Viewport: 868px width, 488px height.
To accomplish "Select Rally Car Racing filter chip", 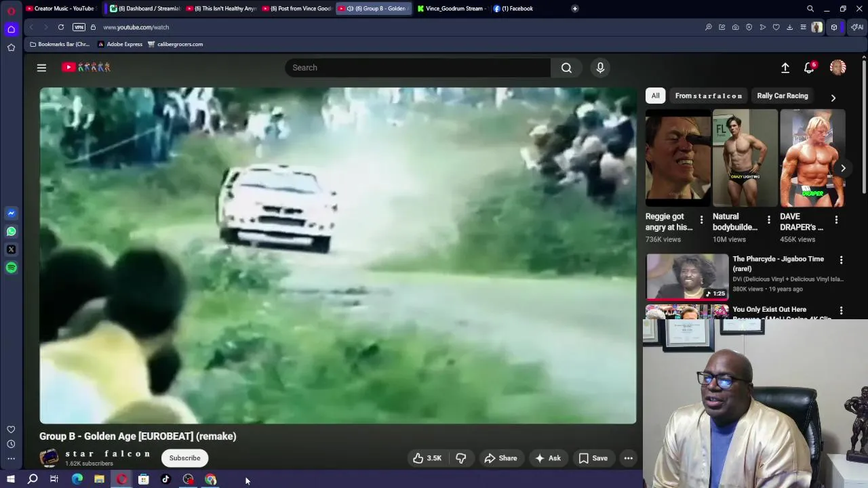I will (x=783, y=96).
